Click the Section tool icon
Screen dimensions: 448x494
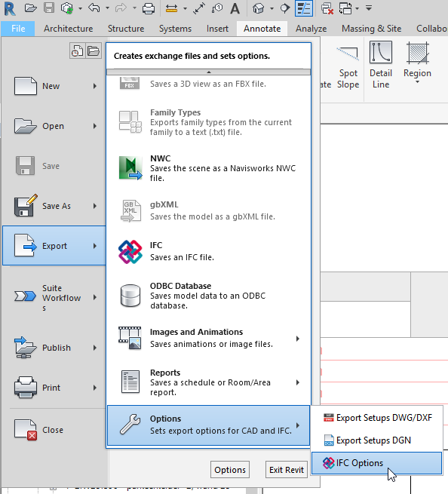tap(285, 8)
